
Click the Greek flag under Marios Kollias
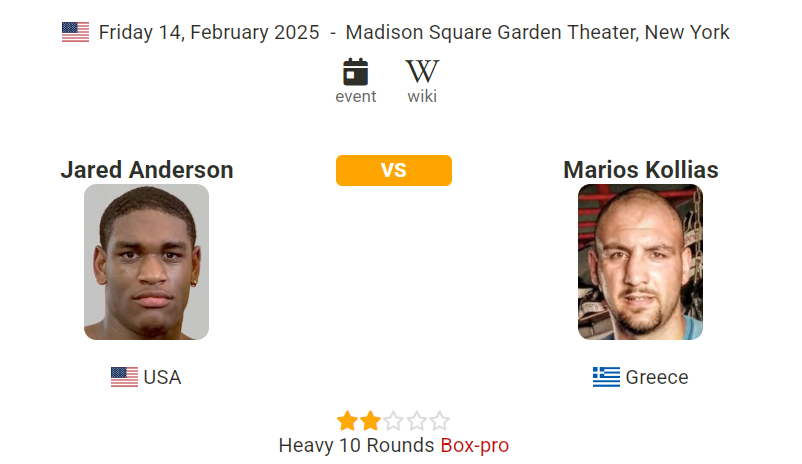point(606,377)
